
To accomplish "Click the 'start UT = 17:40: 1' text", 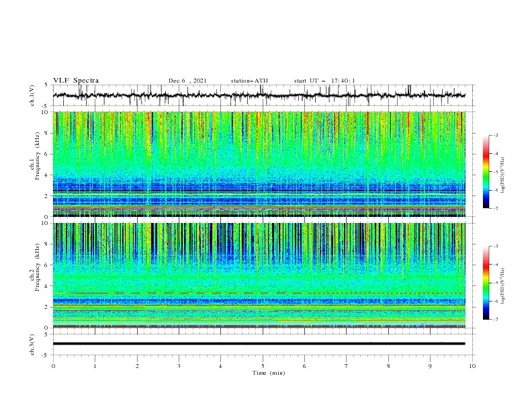I will pos(324,81).
